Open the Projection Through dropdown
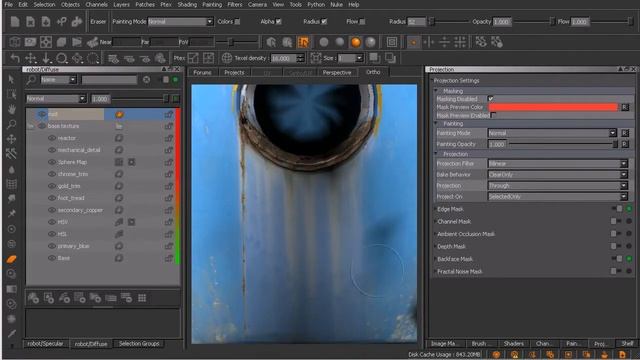 (x=558, y=186)
